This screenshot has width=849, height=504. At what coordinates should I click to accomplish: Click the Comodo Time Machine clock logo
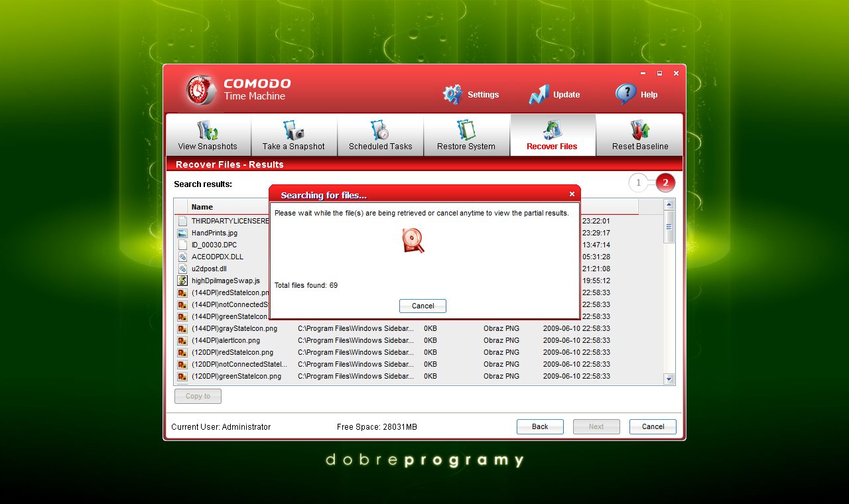[201, 90]
